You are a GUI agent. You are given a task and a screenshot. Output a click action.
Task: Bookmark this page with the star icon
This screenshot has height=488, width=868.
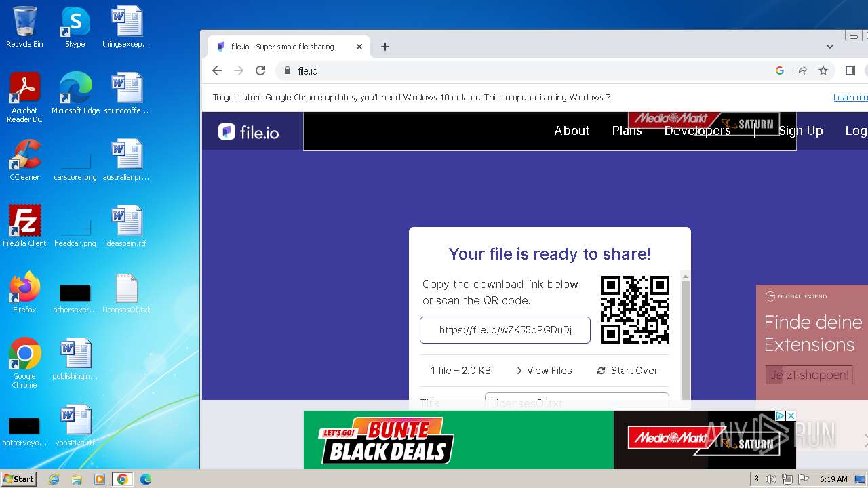point(823,70)
